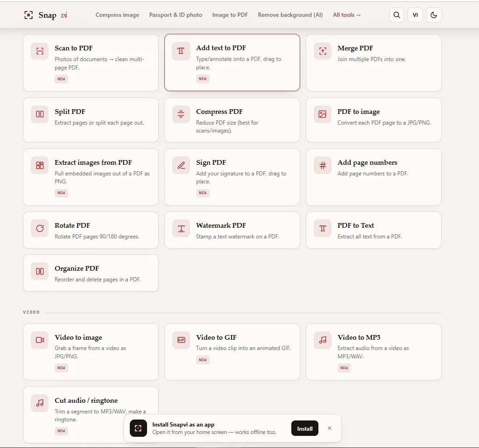The image size is (479, 448).
Task: Click NEW badge on Video to MP3
Action: (x=344, y=368)
